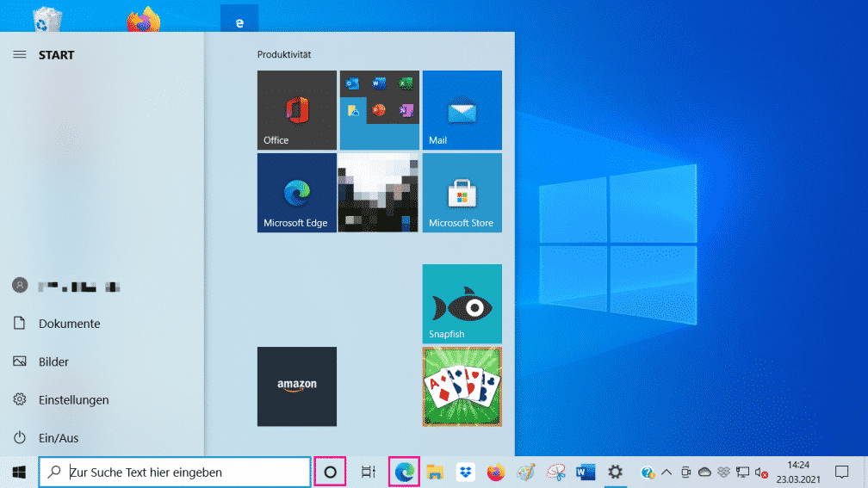Click the Ein/Aus power button
Image resolution: width=868 pixels, height=488 pixels.
[58, 438]
